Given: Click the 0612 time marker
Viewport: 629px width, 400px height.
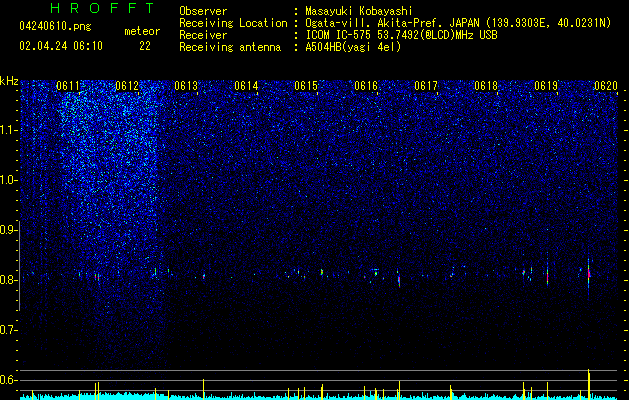Looking at the screenshot, I should coord(127,86).
